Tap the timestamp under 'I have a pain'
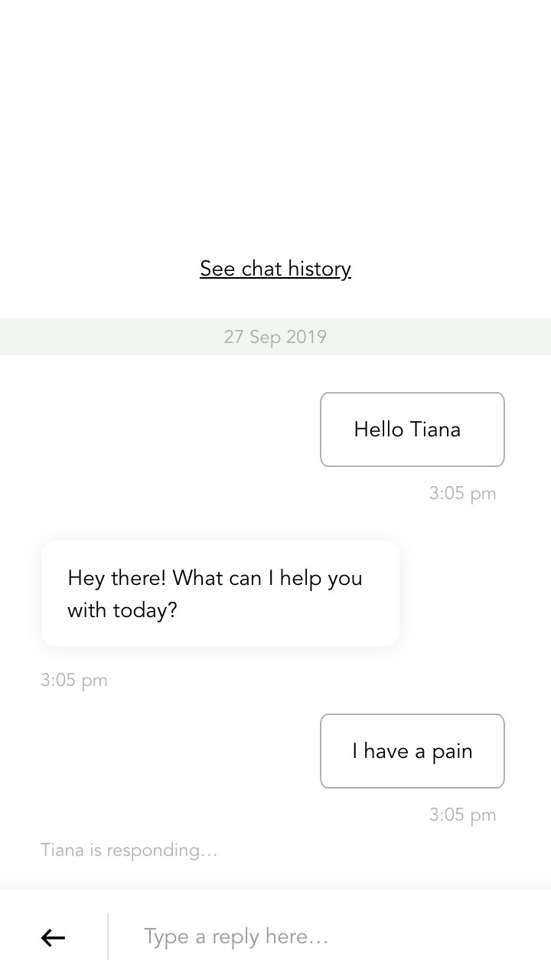Image resolution: width=551 pixels, height=980 pixels. click(462, 815)
